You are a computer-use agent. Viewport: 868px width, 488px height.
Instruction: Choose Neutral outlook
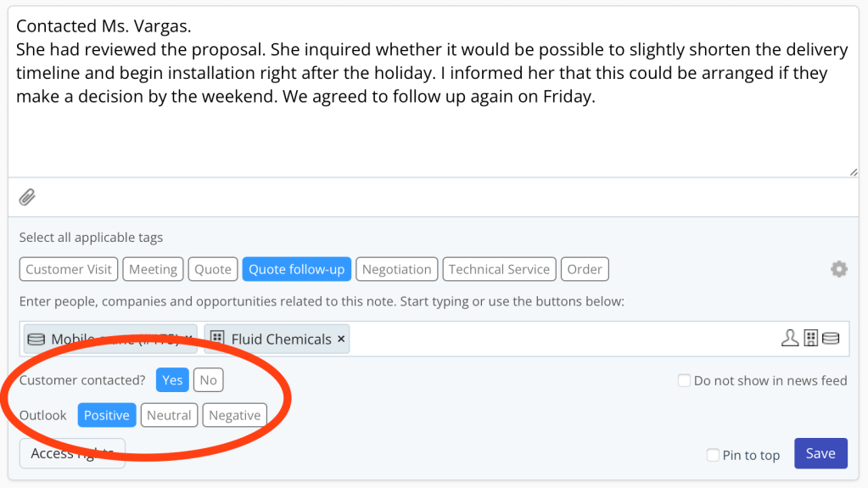pos(169,415)
